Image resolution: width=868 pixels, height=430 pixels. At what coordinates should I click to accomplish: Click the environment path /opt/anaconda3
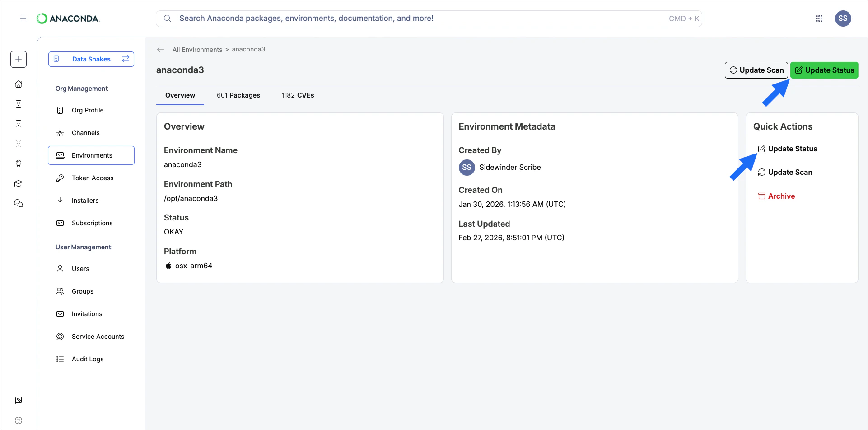coord(191,198)
